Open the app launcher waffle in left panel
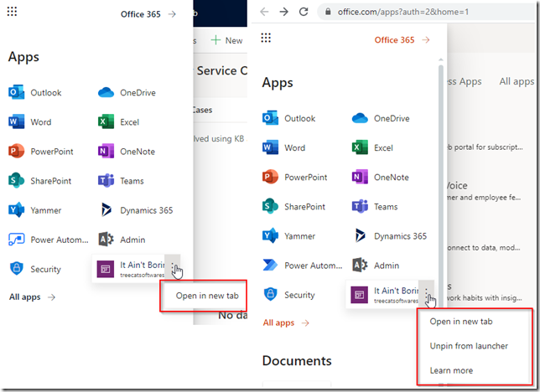This screenshot has width=540, height=392. [x=12, y=12]
